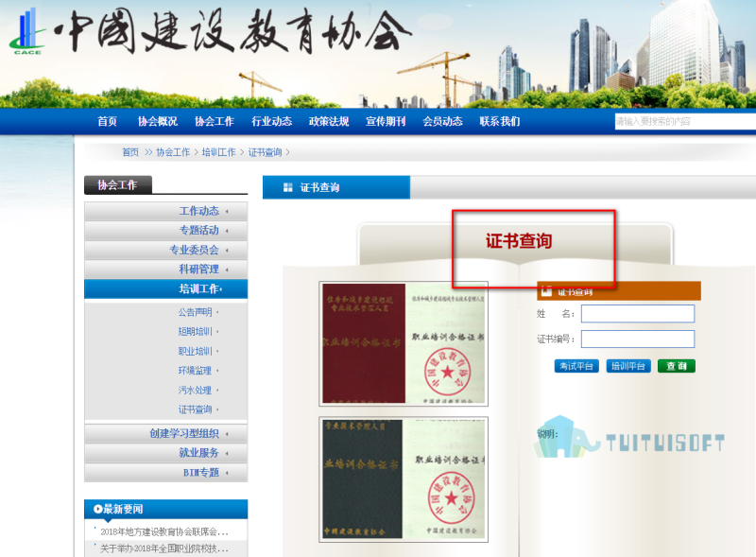Open the 政策法规 navigation menu
Viewport: 756px width, 557px height.
click(x=328, y=120)
